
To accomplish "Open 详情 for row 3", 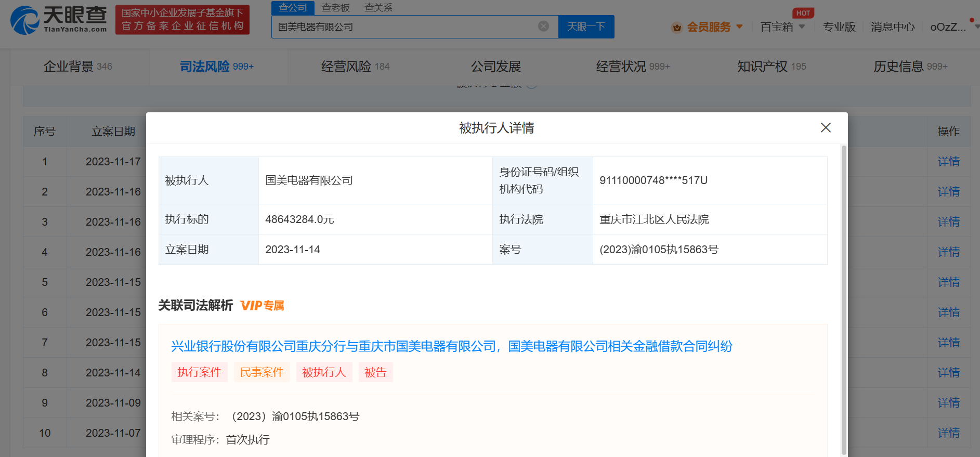I will pyautogui.click(x=948, y=222).
